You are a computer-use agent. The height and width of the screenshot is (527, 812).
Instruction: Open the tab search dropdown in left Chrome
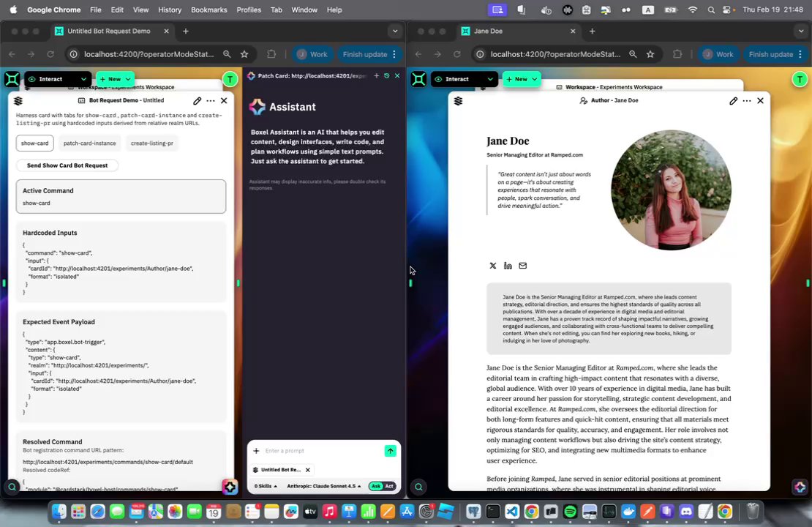coord(395,31)
